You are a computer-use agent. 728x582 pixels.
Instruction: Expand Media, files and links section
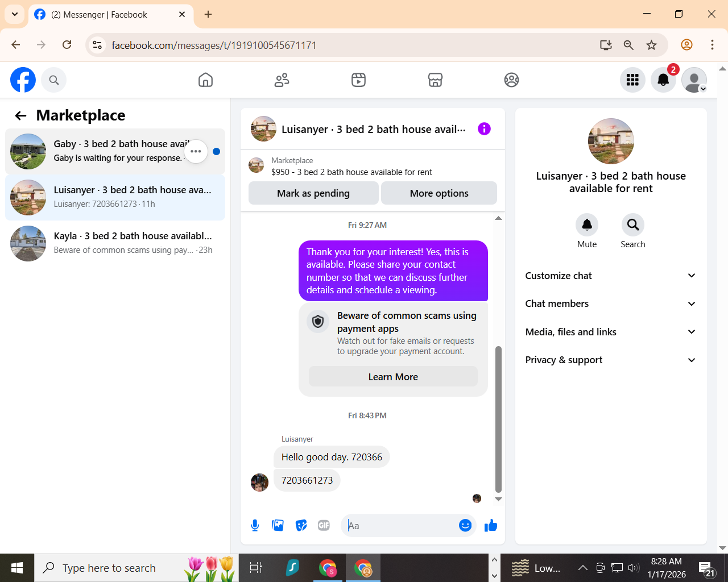[x=611, y=332]
